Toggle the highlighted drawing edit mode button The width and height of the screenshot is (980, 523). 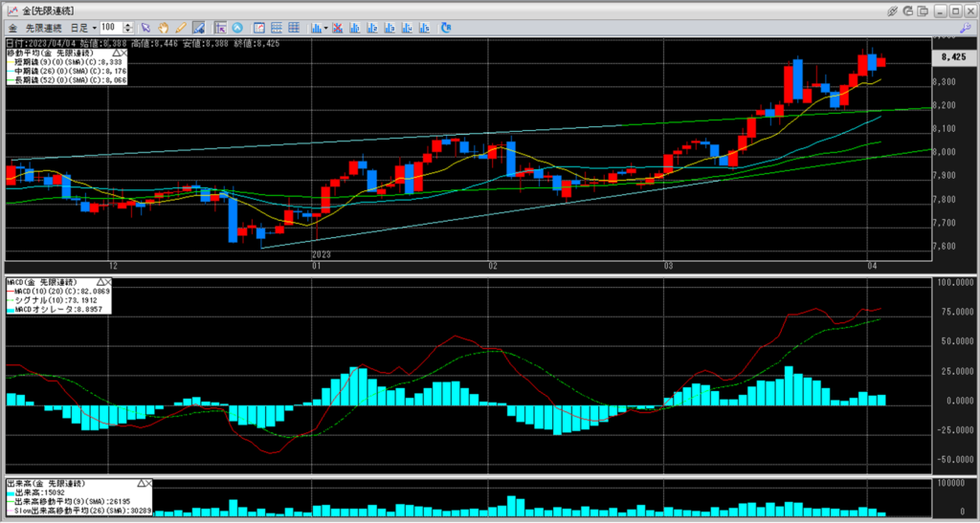pyautogui.click(x=198, y=27)
